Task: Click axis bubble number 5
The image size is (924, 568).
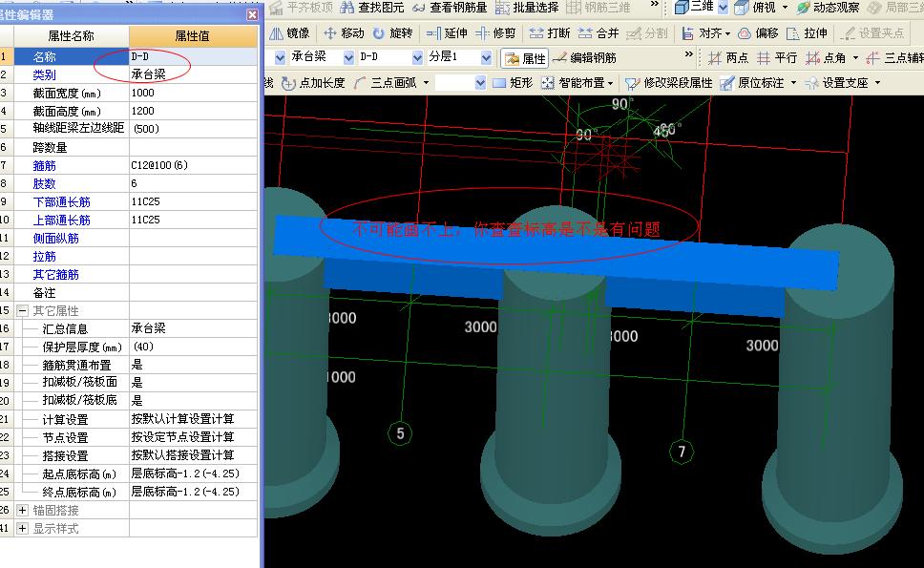Action: tap(400, 433)
